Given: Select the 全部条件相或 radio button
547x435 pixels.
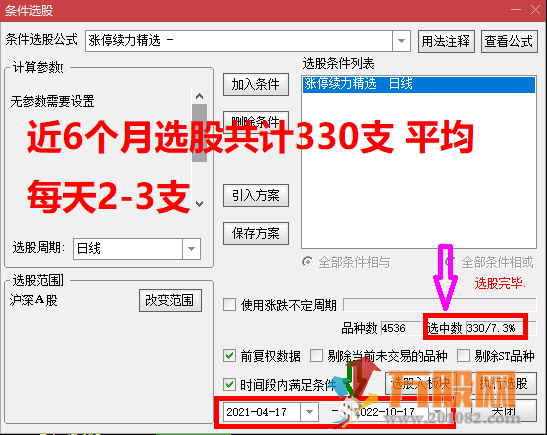Looking at the screenshot, I should (x=451, y=262).
